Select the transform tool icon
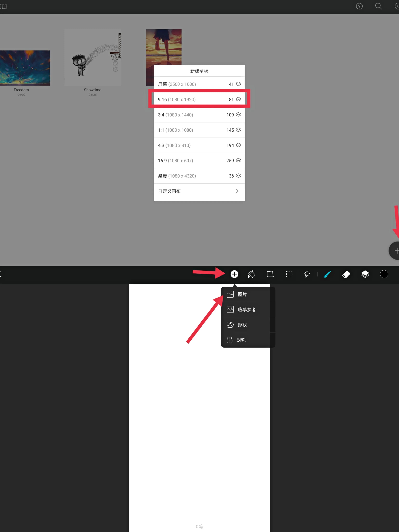This screenshot has height=532, width=399. [x=270, y=274]
